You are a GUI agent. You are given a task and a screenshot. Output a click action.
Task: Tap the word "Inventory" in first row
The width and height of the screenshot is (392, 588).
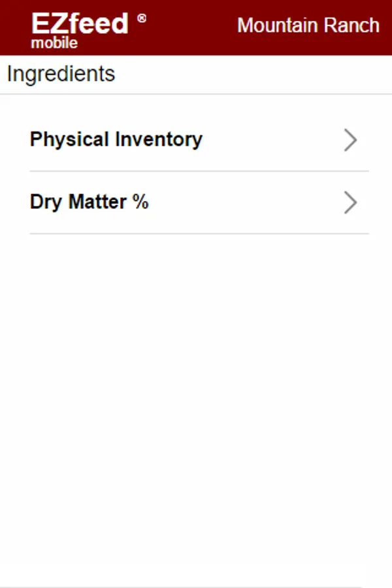[x=159, y=139]
